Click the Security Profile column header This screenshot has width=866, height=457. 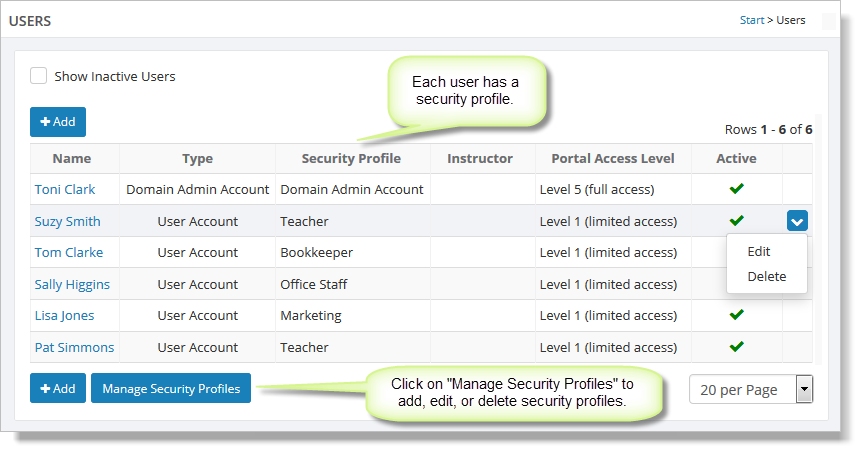coord(351,158)
